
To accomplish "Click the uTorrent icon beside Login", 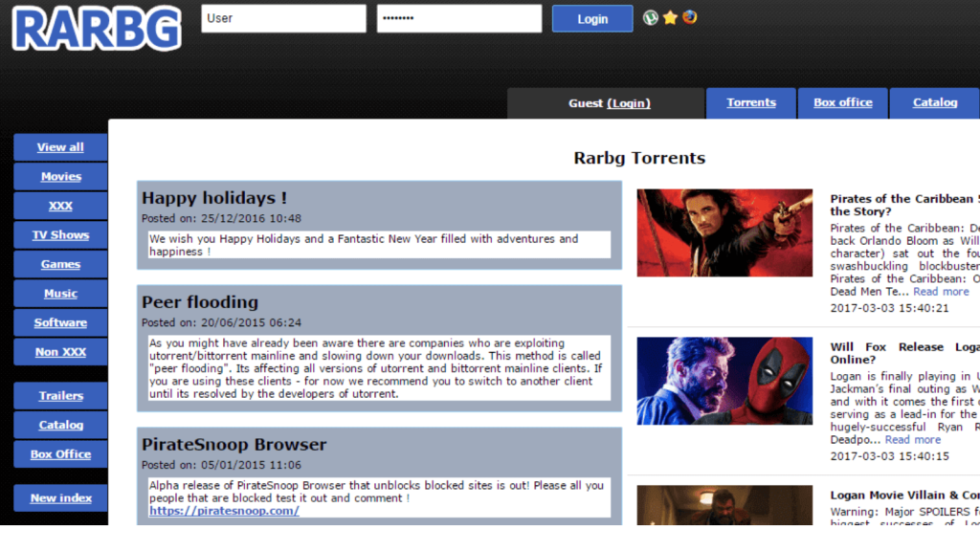I will pos(651,17).
